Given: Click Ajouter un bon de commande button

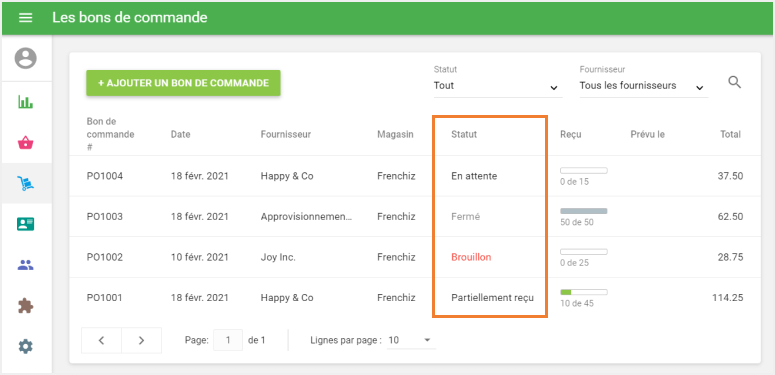Looking at the screenshot, I should coord(183,83).
